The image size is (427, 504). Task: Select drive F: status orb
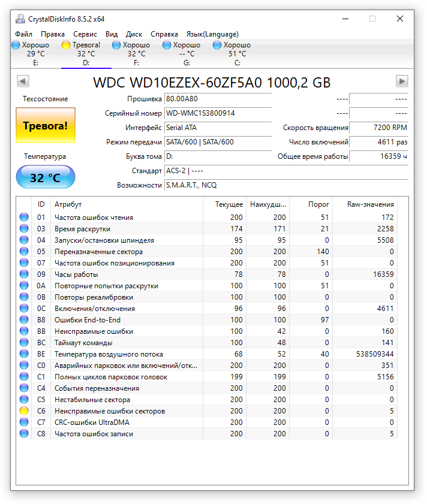[116, 45]
